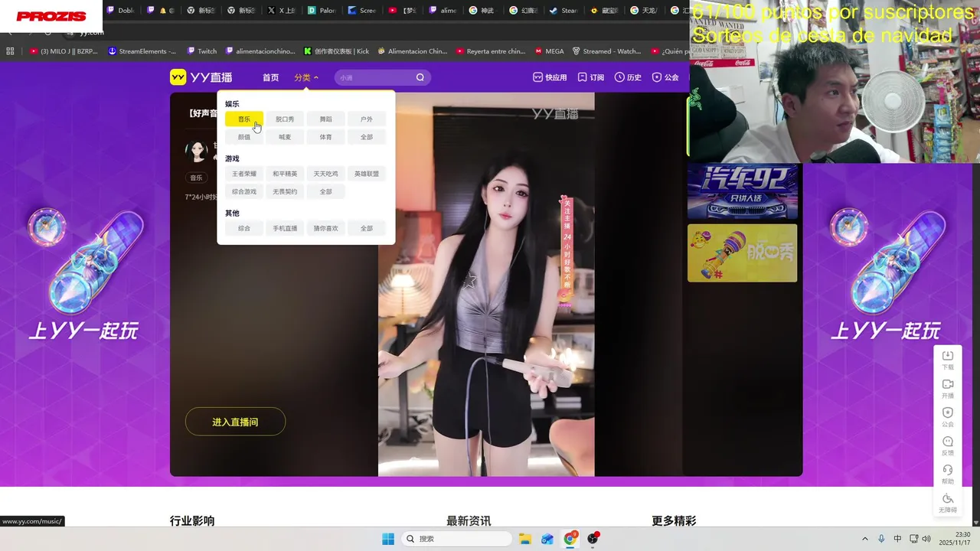Click the 公会 shield icon in side panel

pos(948,417)
